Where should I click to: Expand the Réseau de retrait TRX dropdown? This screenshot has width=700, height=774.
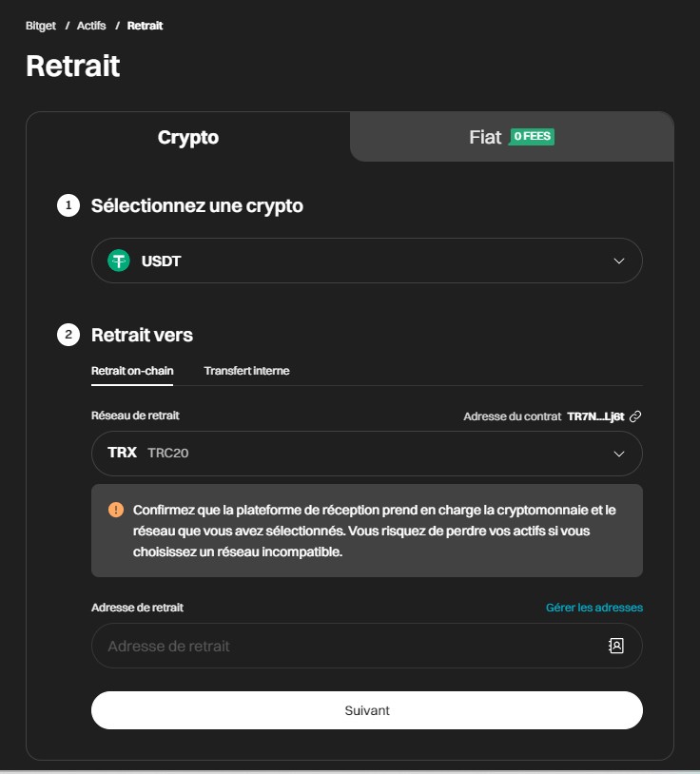367,454
